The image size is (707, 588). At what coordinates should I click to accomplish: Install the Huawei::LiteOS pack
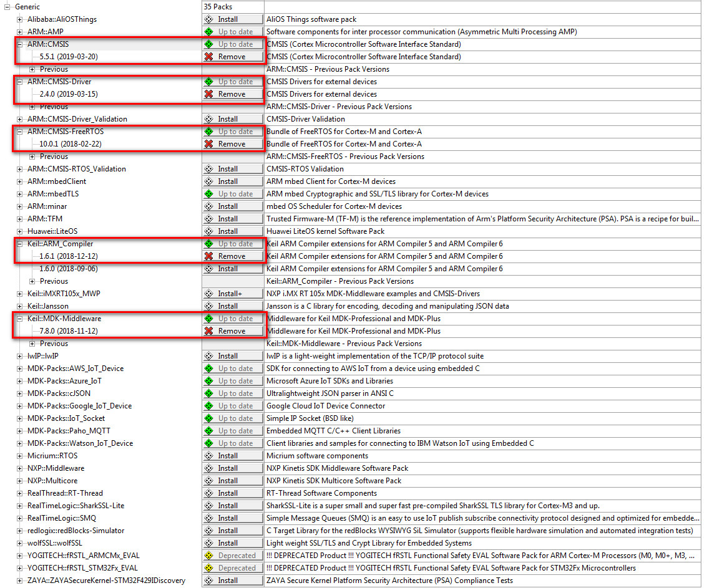tap(233, 231)
